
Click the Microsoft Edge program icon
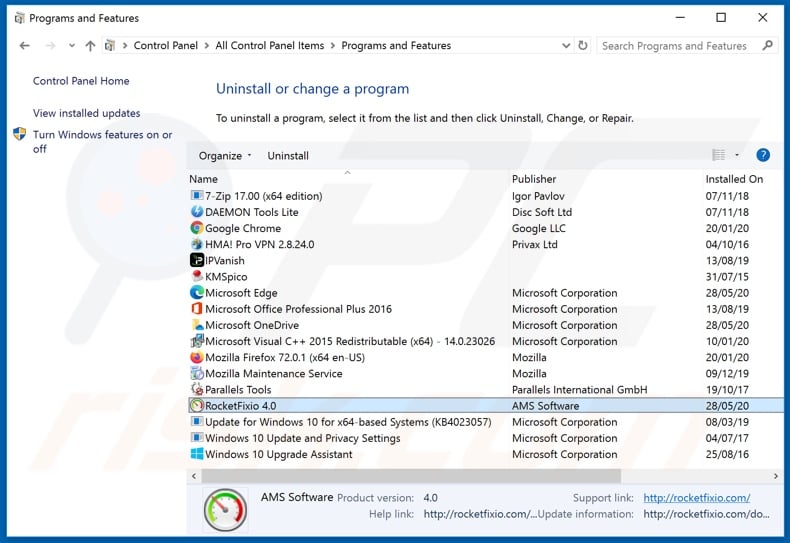[x=197, y=293]
